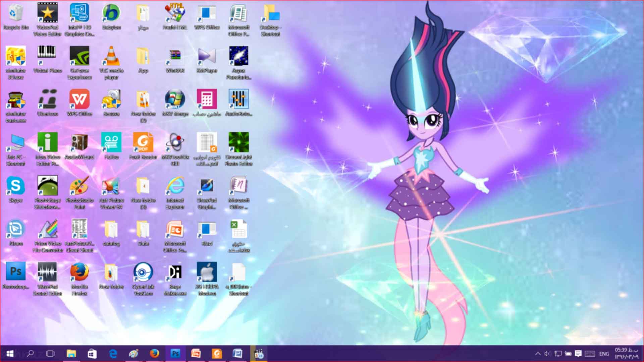The width and height of the screenshot is (644, 362).
Task: Open the Action Center notifications icon
Action: point(578,354)
